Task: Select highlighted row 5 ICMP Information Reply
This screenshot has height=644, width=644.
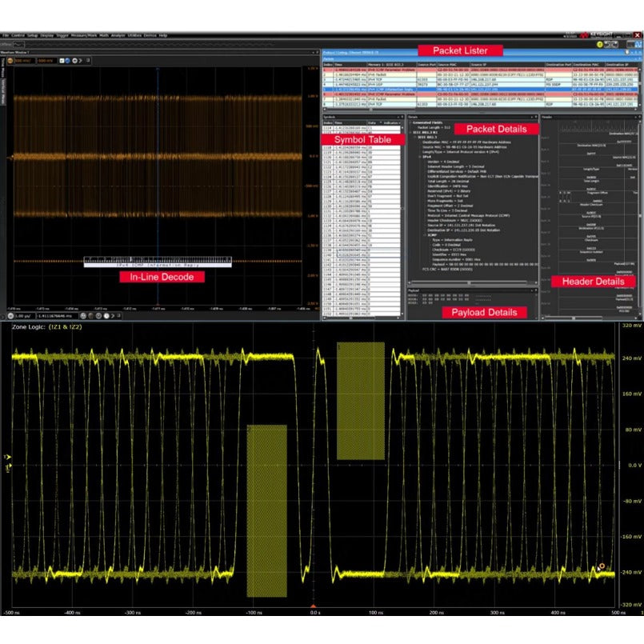Action: 481,89
